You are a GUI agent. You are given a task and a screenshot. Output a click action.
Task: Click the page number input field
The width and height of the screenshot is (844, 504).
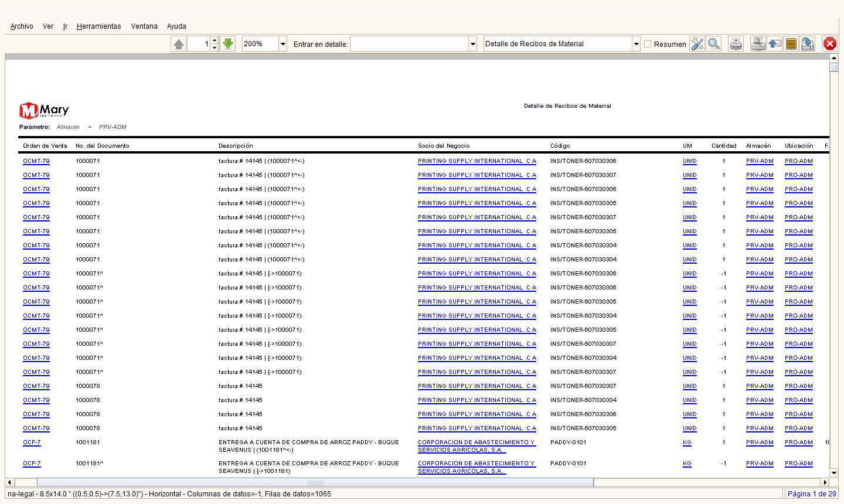198,44
